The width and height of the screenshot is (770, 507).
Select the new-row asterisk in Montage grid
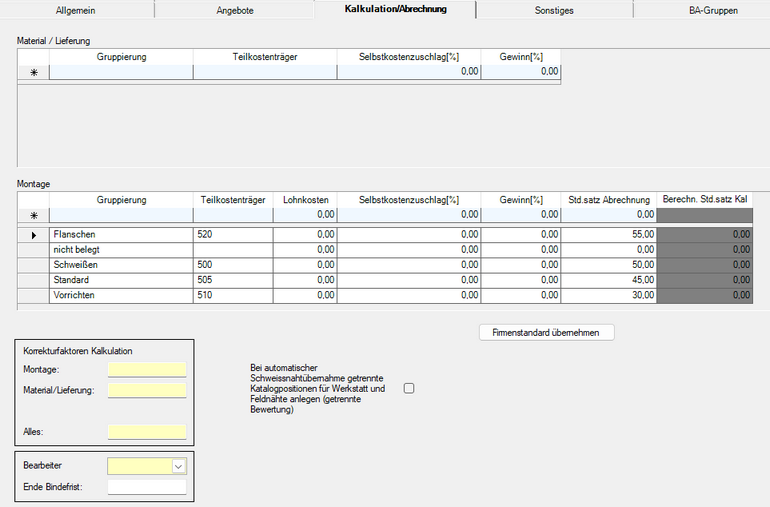33,215
